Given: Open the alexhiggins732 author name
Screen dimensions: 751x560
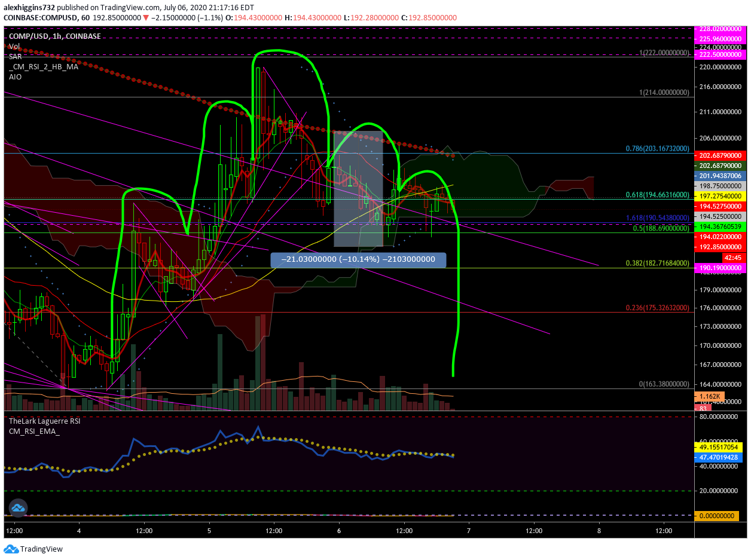Looking at the screenshot, I should 29,7.
